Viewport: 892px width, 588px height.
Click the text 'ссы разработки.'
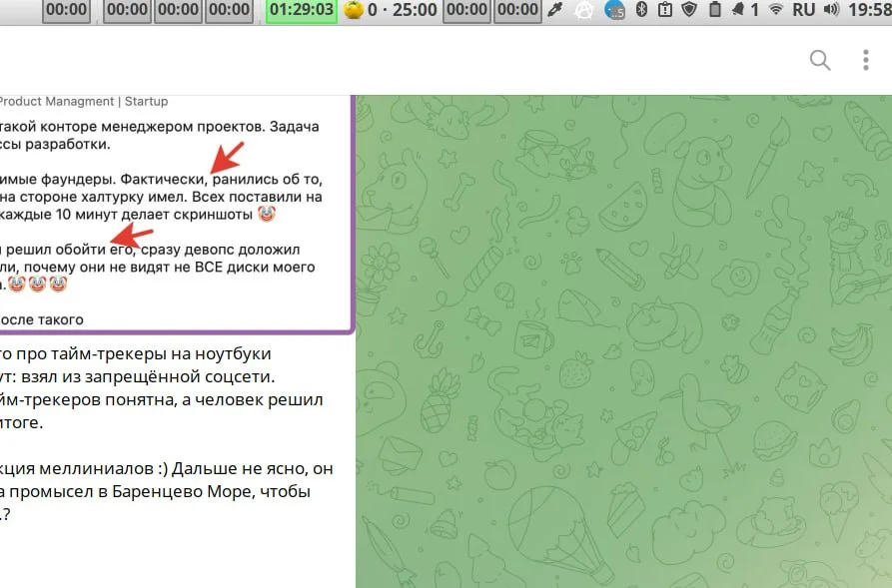click(55, 144)
